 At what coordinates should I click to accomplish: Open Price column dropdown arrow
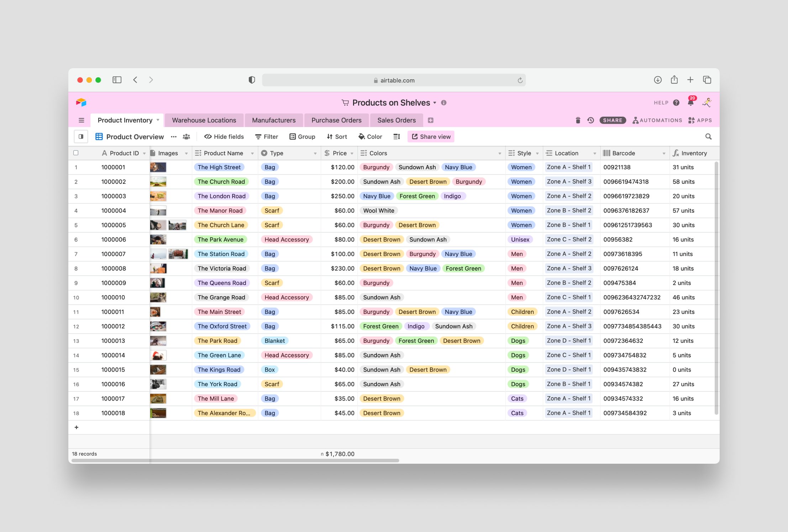(352, 153)
